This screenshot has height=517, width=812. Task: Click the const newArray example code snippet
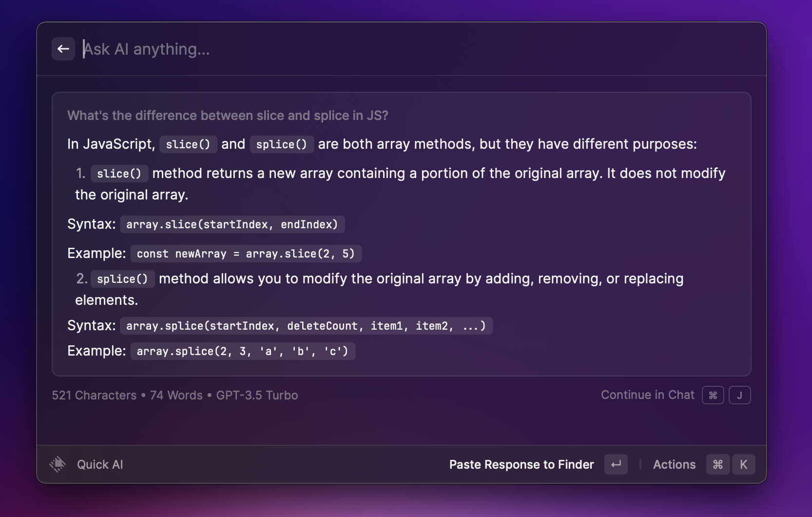pyautogui.click(x=246, y=254)
